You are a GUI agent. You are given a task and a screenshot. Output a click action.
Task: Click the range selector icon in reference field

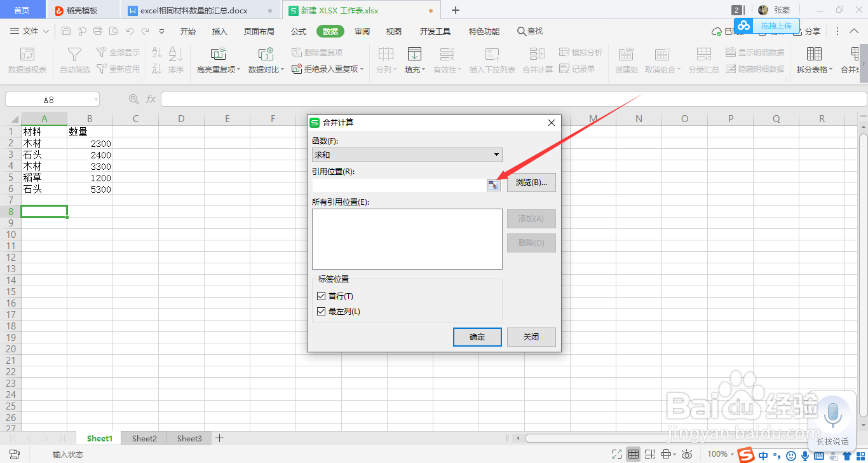[x=494, y=184]
